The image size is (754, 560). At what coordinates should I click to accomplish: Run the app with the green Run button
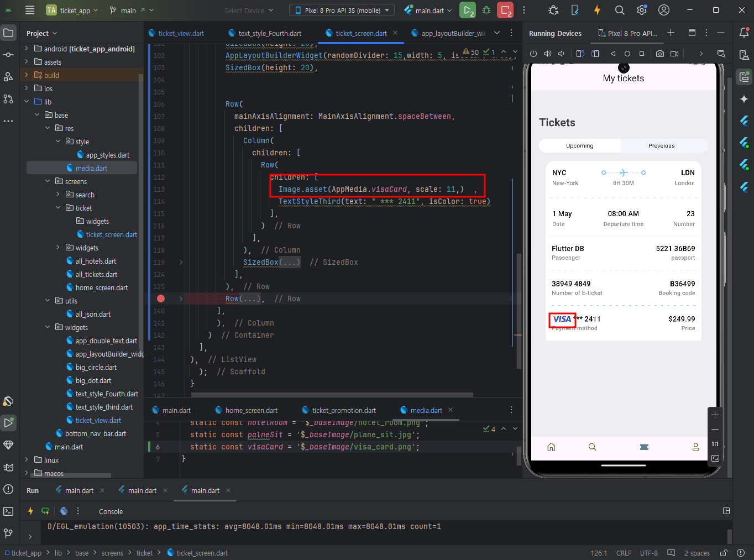click(468, 10)
